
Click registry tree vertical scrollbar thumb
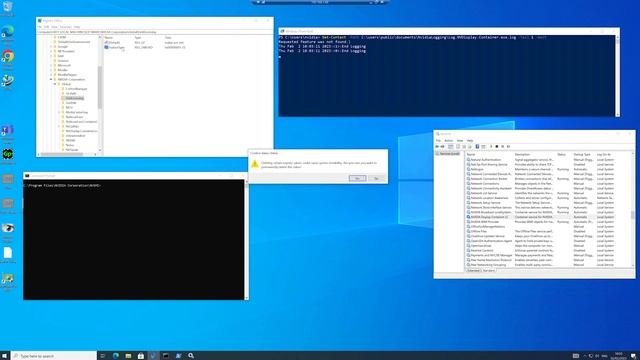pyautogui.click(x=100, y=87)
